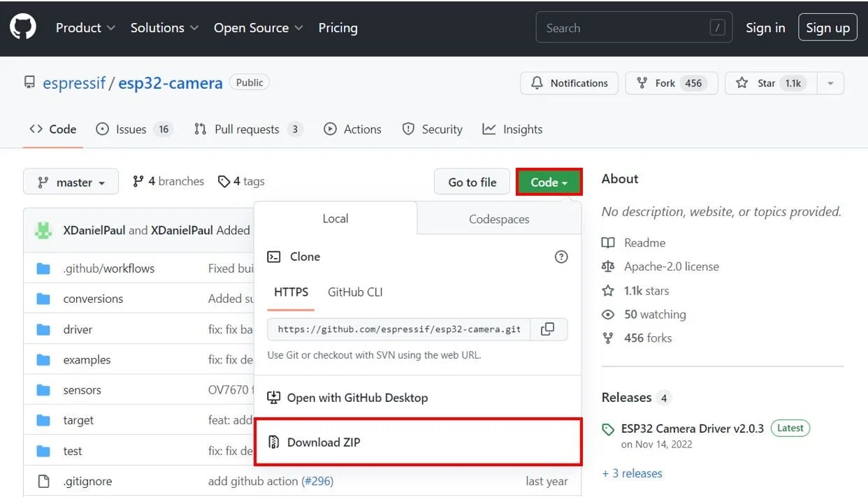Expand the Solutions menu in header
The width and height of the screenshot is (868, 497).
pos(164,28)
